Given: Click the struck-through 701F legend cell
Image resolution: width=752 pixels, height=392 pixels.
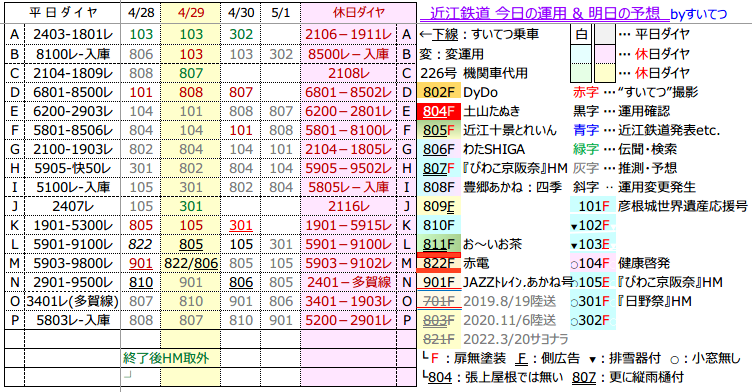Looking at the screenshot, I should 438,301.
